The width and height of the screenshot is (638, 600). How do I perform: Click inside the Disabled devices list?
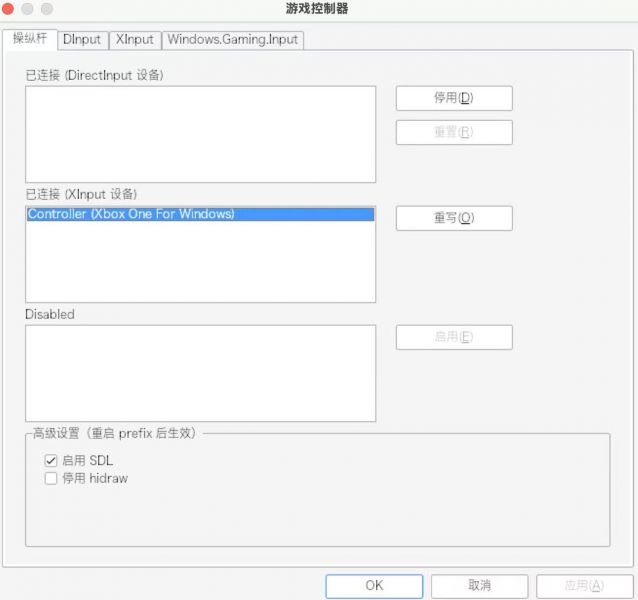[201, 373]
